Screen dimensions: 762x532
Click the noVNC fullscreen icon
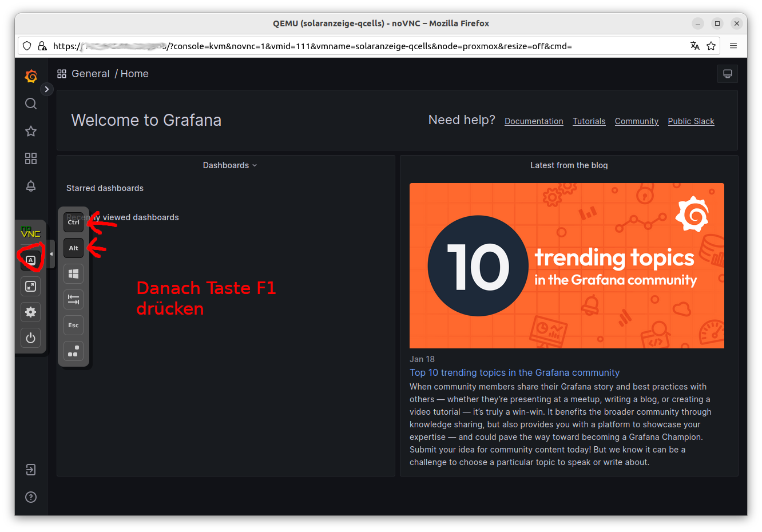coord(31,286)
